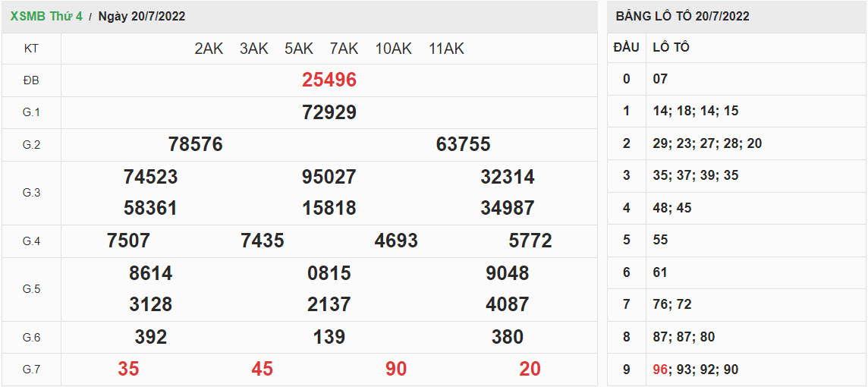Click the red 96 in loto table
This screenshot has height=387, width=868.
tap(660, 370)
